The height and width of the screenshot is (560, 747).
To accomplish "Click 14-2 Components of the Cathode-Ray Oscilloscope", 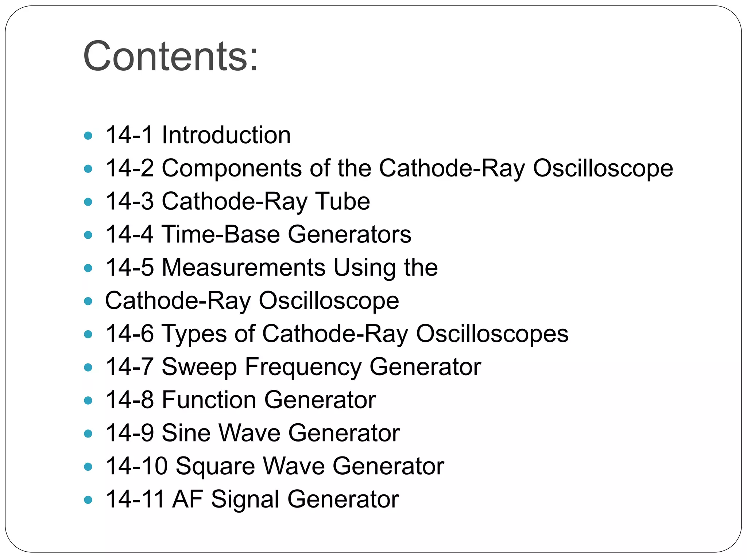I will click(389, 168).
